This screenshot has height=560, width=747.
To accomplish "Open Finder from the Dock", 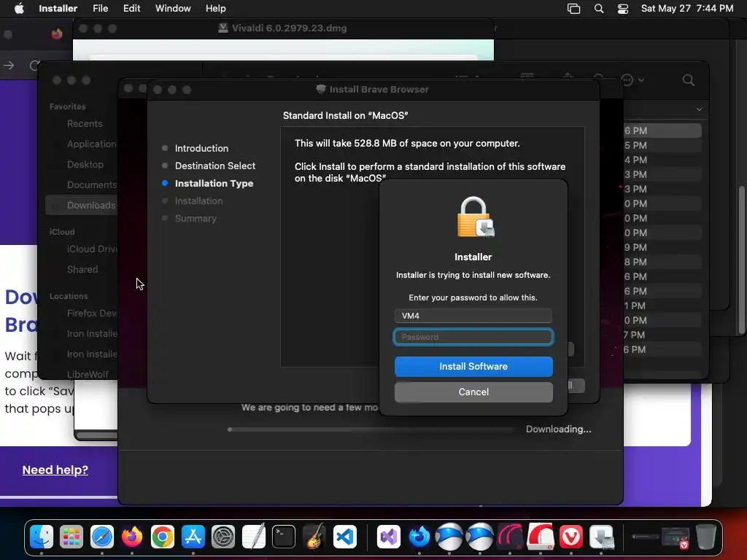I will click(x=42, y=537).
